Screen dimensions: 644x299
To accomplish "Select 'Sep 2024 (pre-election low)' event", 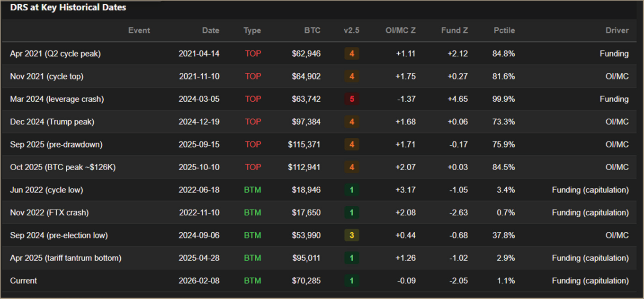I will pos(59,235).
